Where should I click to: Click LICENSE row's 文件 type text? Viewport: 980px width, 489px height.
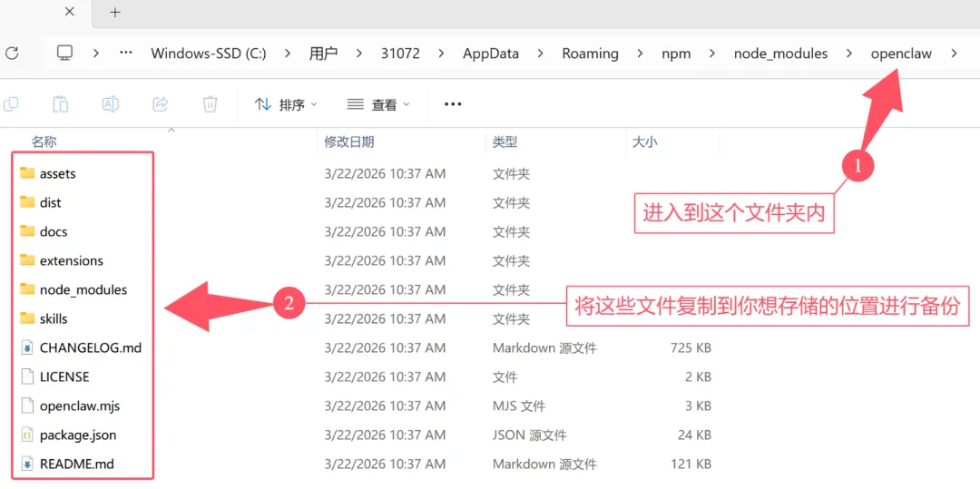point(505,377)
